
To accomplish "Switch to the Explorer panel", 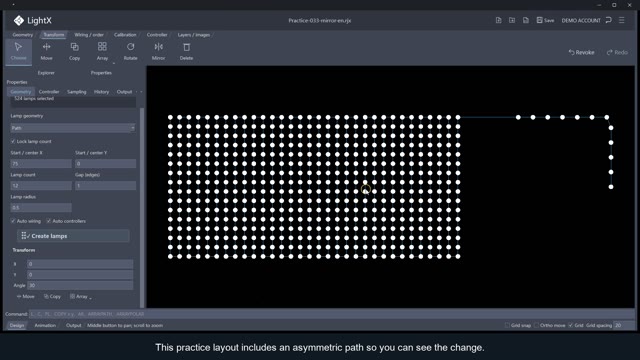I will 46,73.
